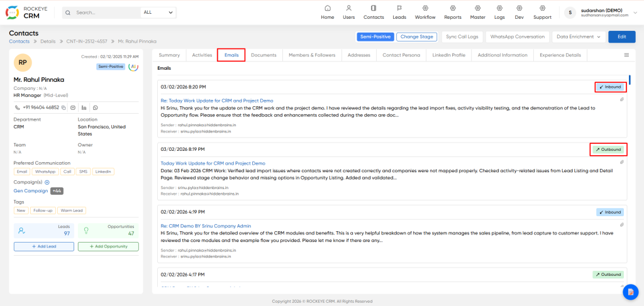Open the Leads flag icon
The height and width of the screenshot is (306, 644).
click(x=399, y=8)
